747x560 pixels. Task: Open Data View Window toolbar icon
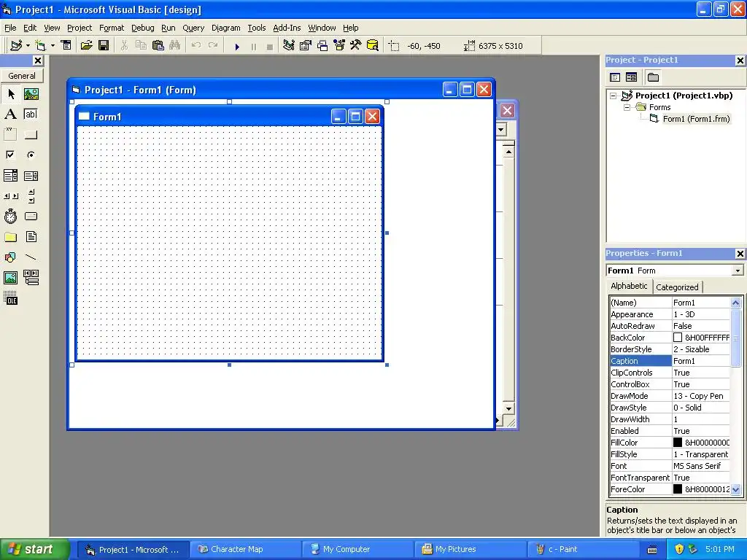tap(373, 45)
